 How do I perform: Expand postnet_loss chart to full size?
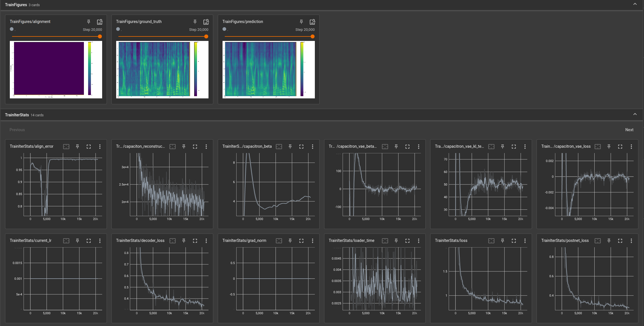[x=620, y=241]
